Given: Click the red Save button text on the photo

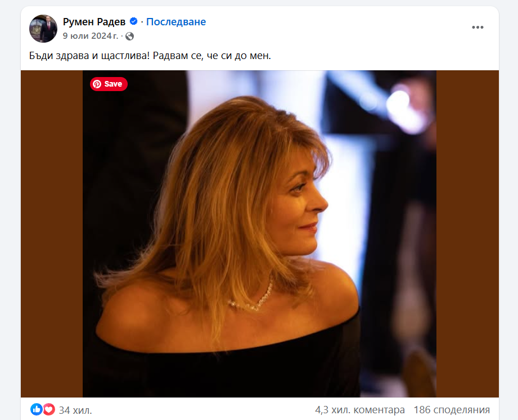Looking at the screenshot, I should 113,84.
